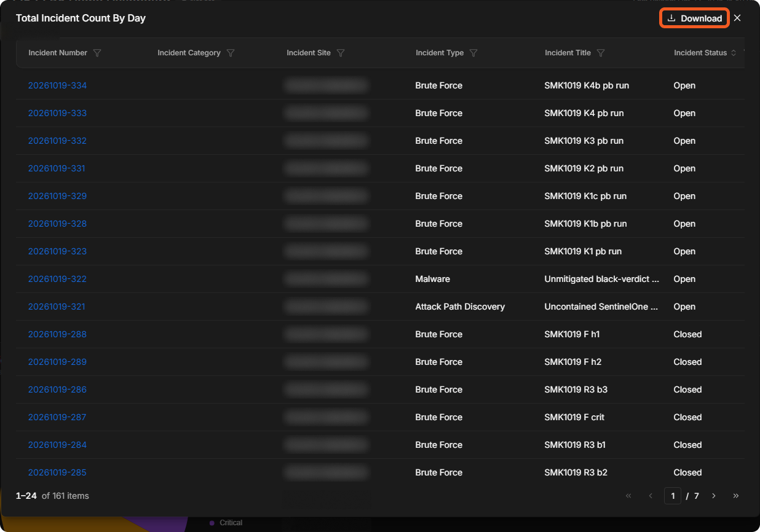Open incident 20261019-287
Image resolution: width=760 pixels, height=532 pixels.
pos(57,417)
